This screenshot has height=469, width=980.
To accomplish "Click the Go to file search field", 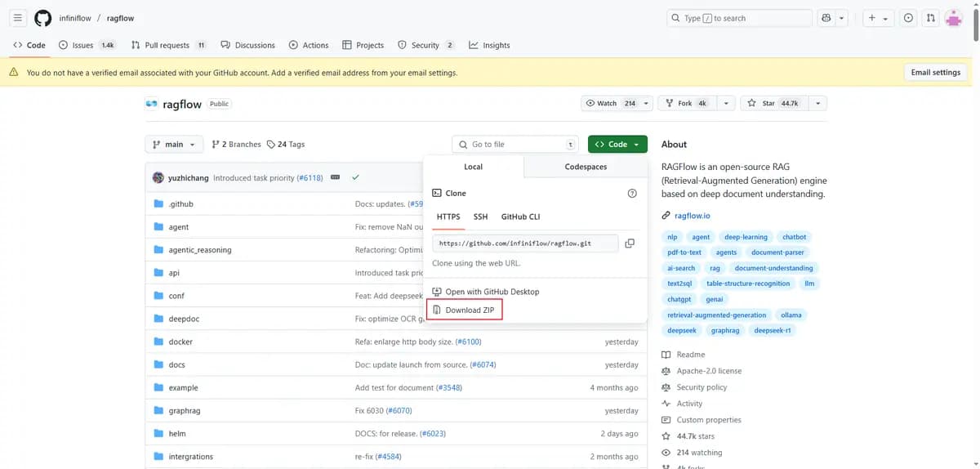I will click(x=514, y=145).
